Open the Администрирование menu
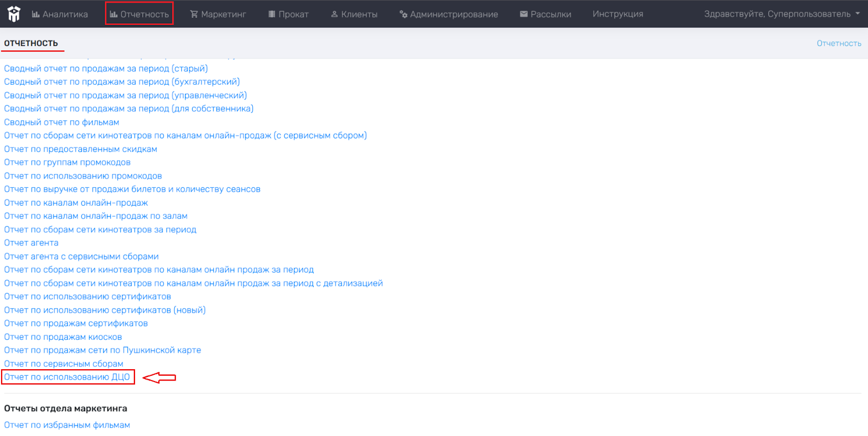 point(449,14)
